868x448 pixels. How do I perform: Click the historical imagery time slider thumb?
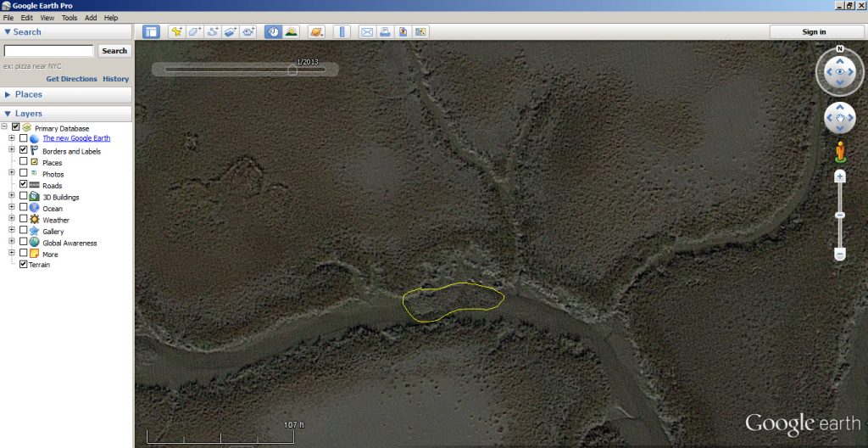point(292,70)
